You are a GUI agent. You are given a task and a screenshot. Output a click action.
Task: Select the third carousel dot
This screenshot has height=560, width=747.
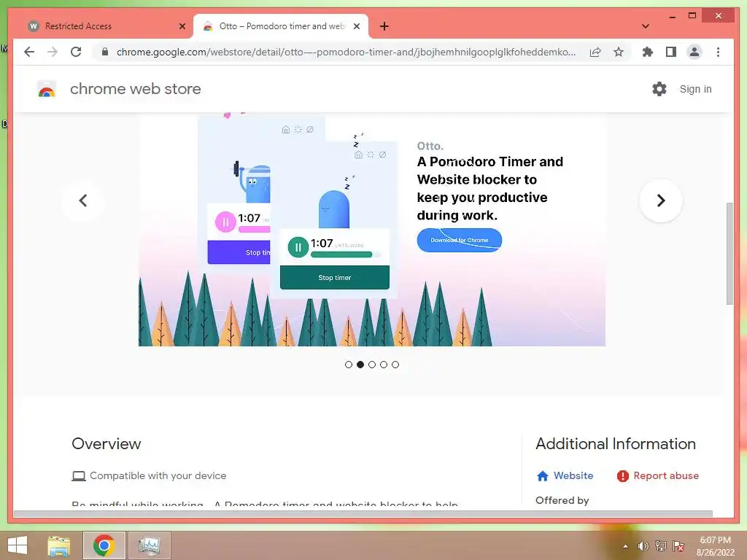click(x=372, y=365)
